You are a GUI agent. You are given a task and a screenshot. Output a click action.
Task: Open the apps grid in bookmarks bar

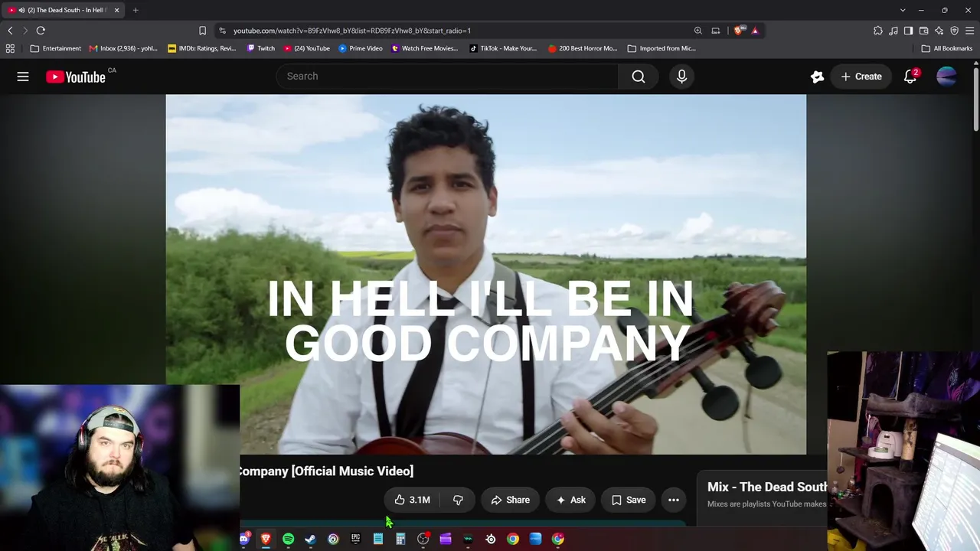coord(10,48)
